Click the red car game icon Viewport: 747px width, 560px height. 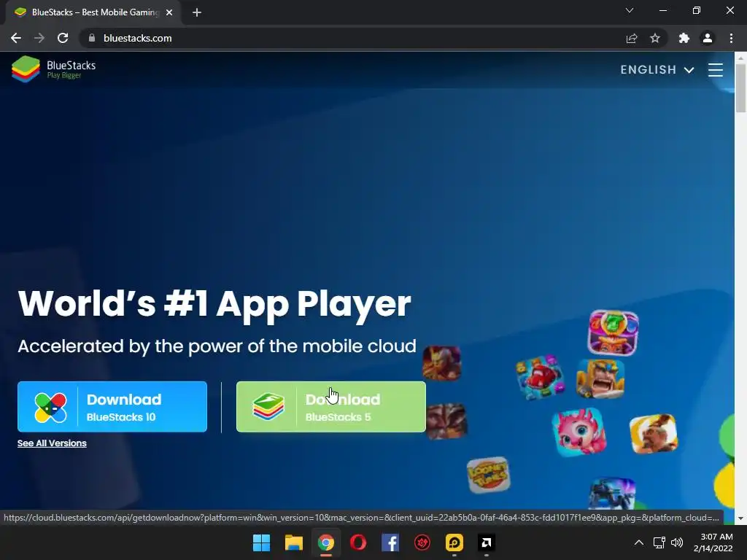541,377
